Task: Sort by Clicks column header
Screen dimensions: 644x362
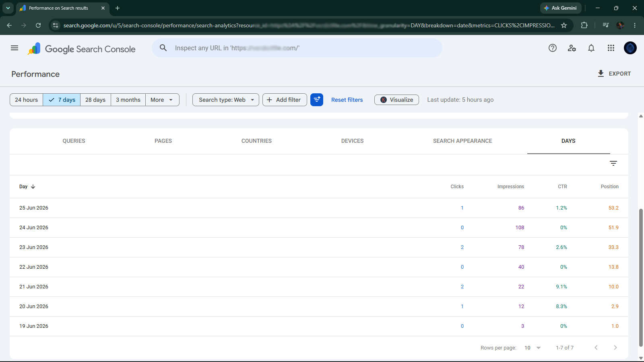Action: [x=457, y=187]
